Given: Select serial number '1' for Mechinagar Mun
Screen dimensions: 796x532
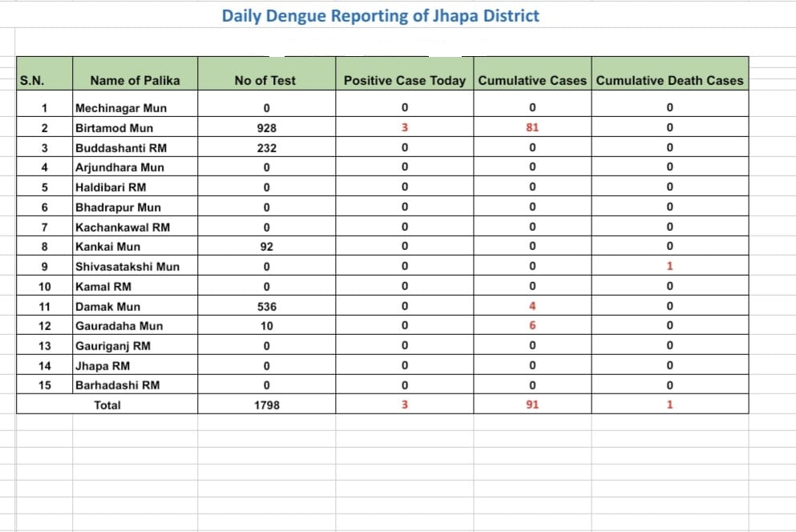Looking at the screenshot, I should coord(44,107).
